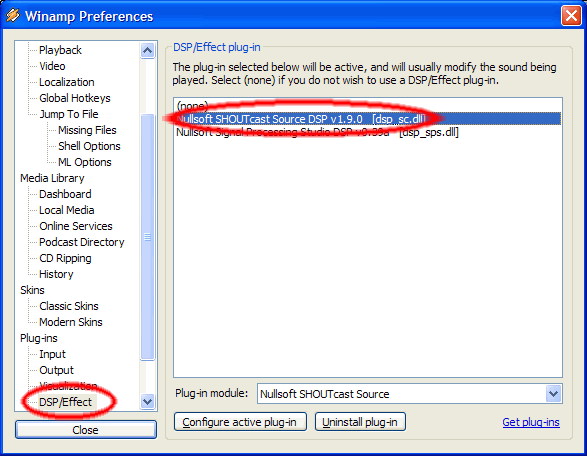Open CD Ripping preferences
Viewport: 587px width, 456px height.
[x=65, y=258]
